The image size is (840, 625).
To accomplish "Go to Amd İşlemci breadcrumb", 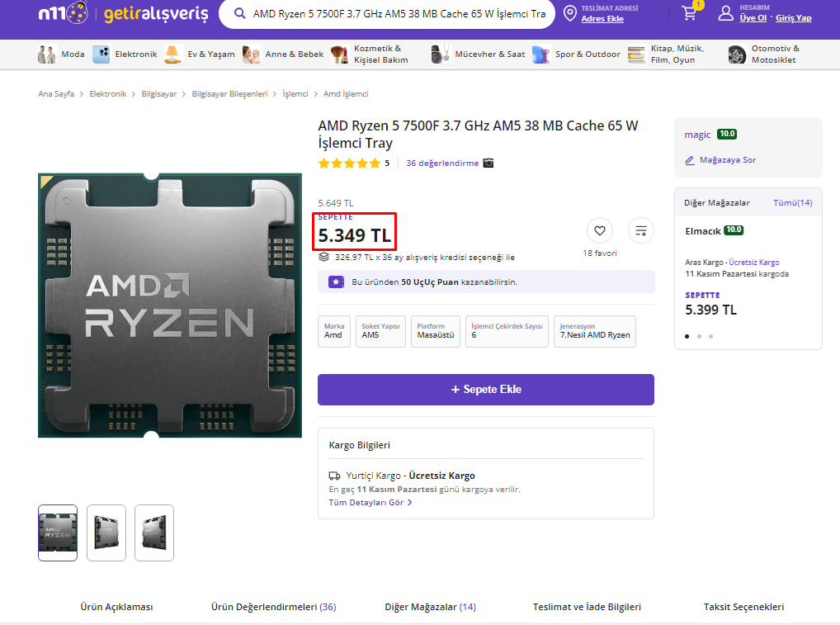I will tap(346, 94).
